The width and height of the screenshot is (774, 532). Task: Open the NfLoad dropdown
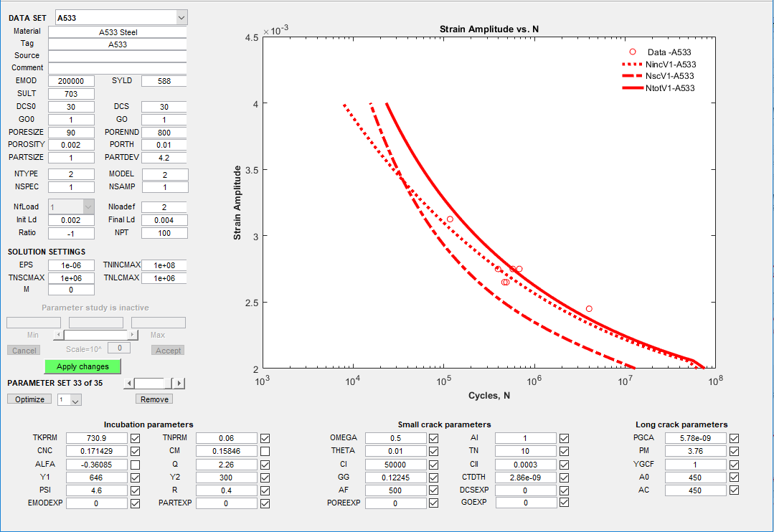pyautogui.click(x=88, y=206)
